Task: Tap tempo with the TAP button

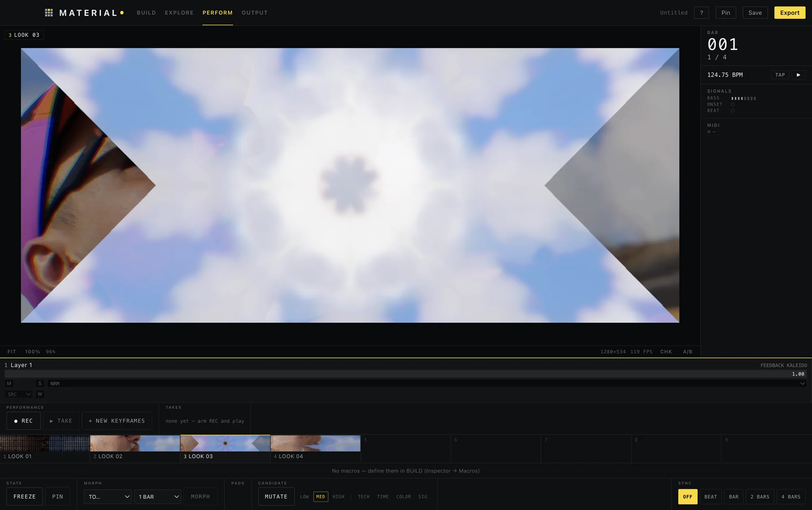Action: click(x=780, y=75)
